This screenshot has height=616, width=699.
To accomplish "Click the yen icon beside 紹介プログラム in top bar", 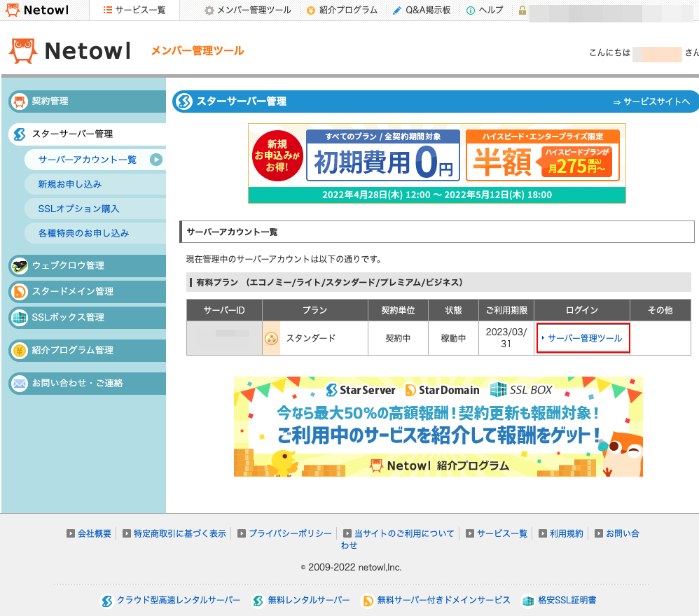I will point(311,10).
